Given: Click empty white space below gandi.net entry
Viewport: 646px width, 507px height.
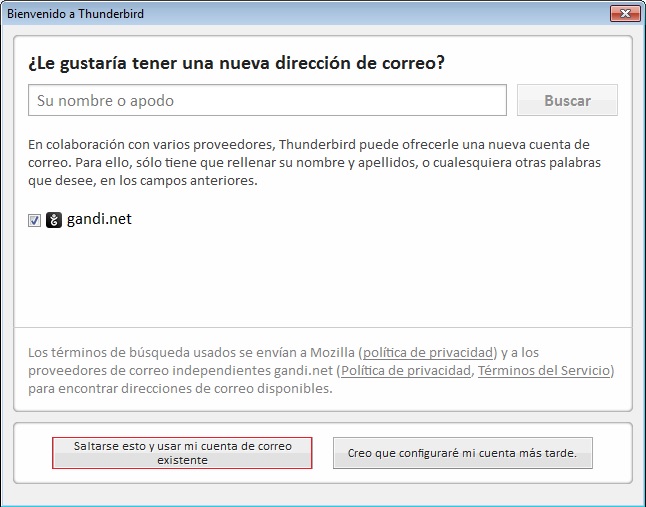Looking at the screenshot, I should pyautogui.click(x=322, y=280).
